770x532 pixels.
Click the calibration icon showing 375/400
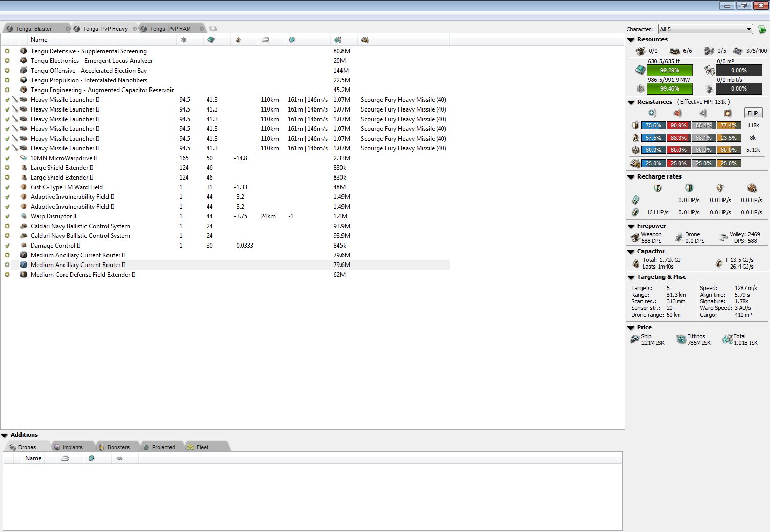coord(738,51)
